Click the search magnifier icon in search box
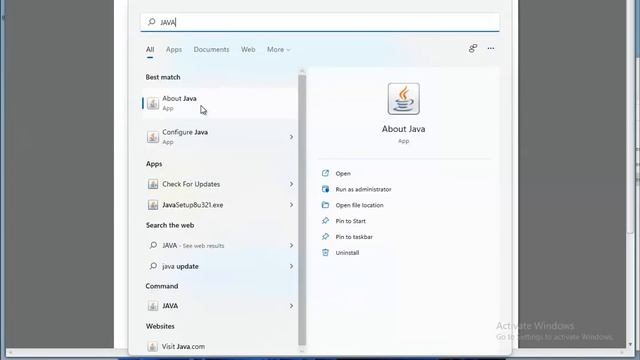The width and height of the screenshot is (640, 360). tap(151, 22)
